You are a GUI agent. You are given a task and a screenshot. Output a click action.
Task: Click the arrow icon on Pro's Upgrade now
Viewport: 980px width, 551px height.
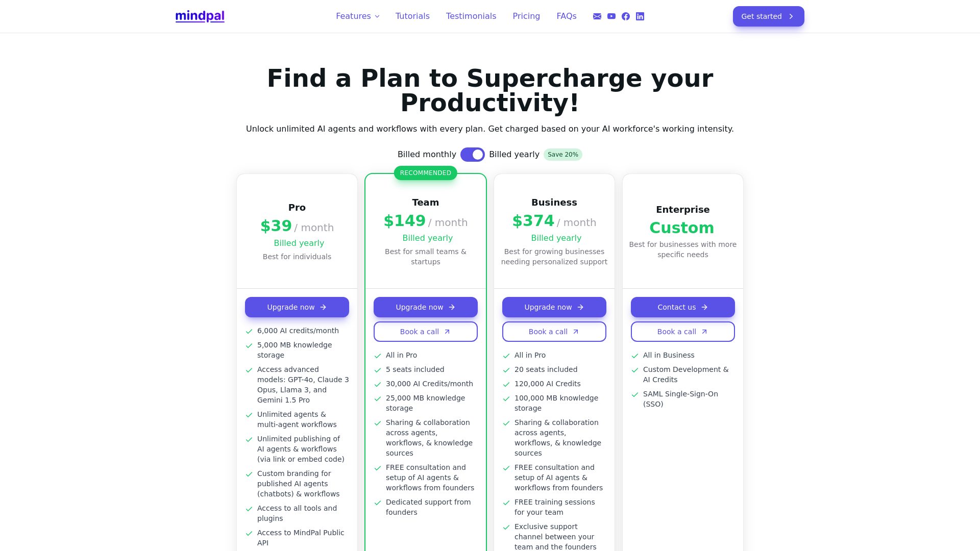click(323, 307)
